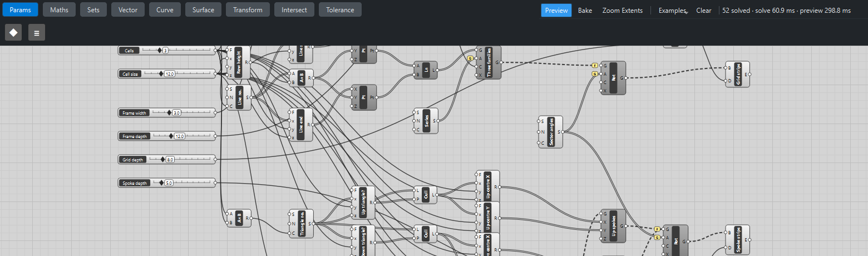Click Zoom Extents
868x256 pixels.
[622, 10]
